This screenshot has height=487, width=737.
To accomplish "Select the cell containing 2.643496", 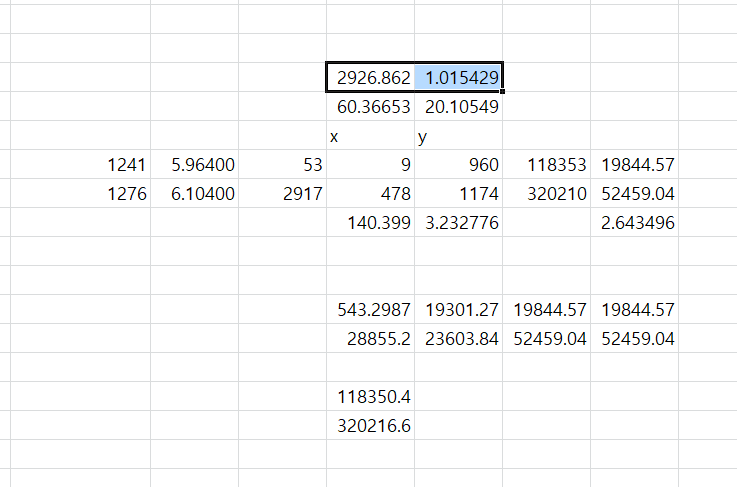I will tap(634, 223).
